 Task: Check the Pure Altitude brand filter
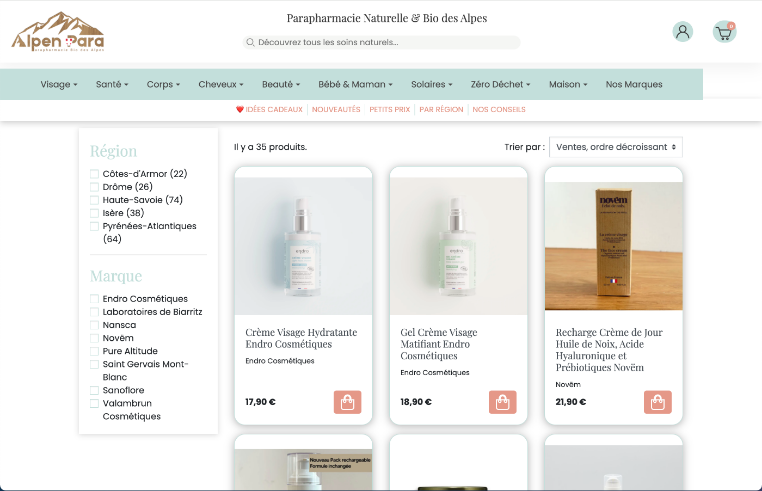tap(94, 351)
